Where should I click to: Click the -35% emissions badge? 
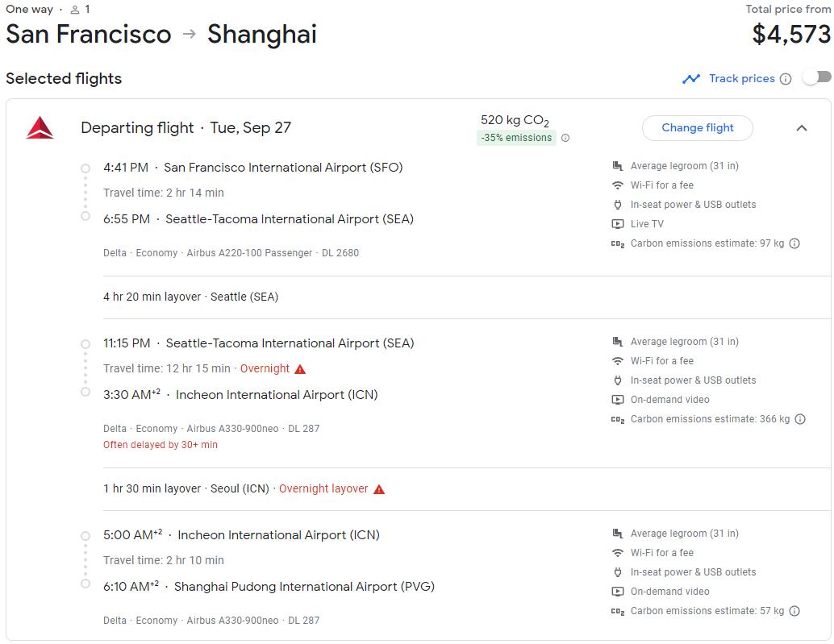tap(516, 138)
